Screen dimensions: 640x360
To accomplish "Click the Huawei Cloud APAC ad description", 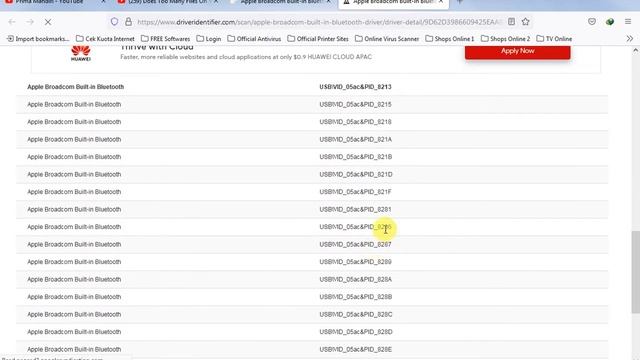I will click(246, 57).
